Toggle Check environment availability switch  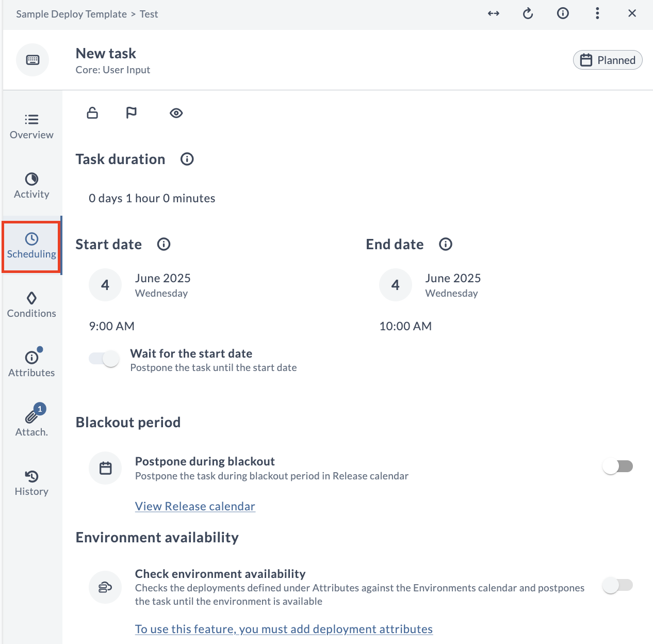coord(617,585)
